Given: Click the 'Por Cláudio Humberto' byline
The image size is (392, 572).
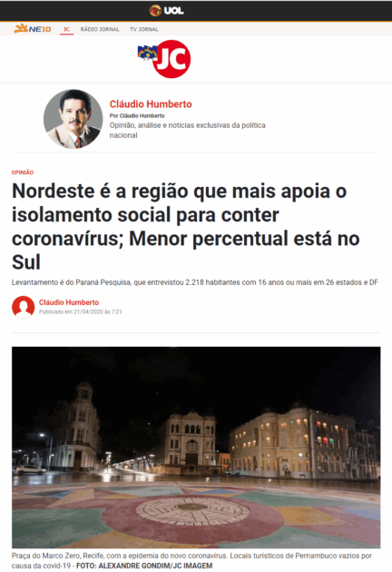Looking at the screenshot, I should (137, 115).
